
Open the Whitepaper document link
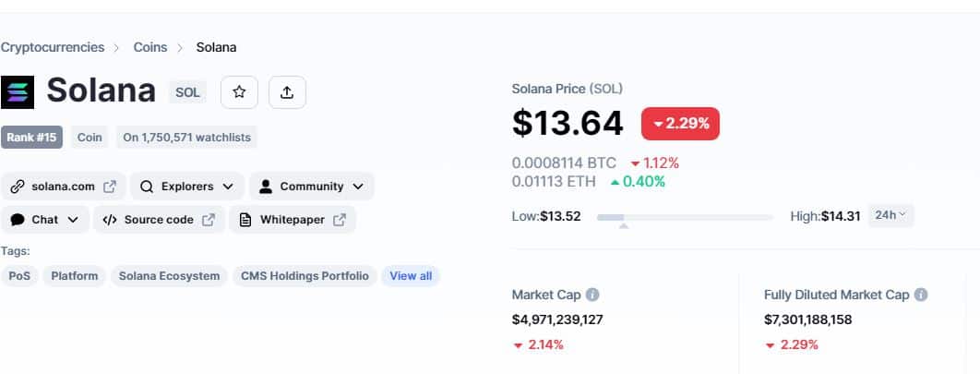coord(293,220)
